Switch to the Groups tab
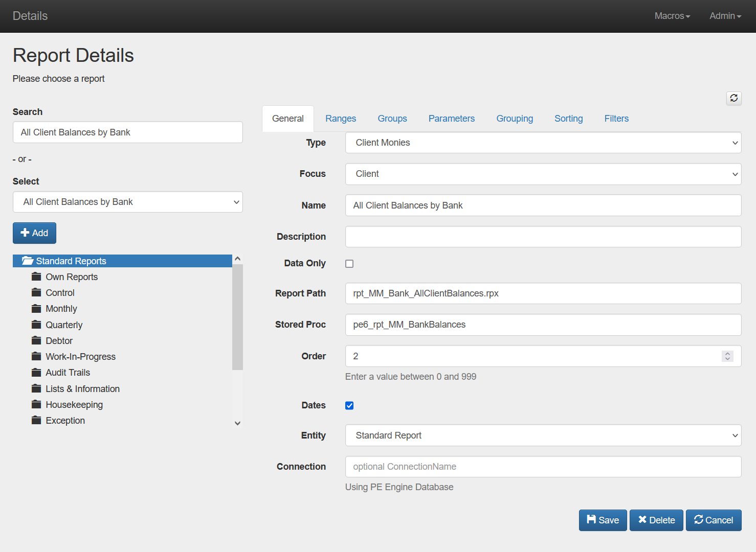Screen dimensions: 756x552 pos(392,119)
